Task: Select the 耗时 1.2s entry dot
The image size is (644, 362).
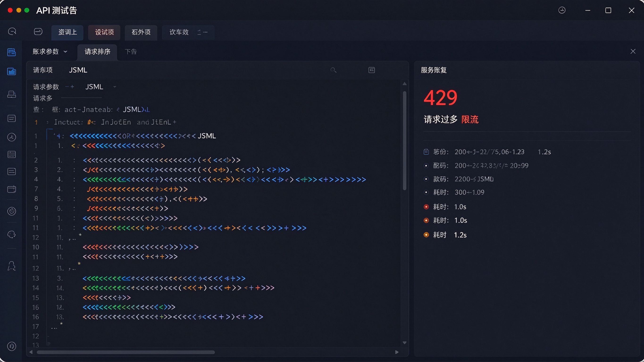Action: pyautogui.click(x=426, y=235)
